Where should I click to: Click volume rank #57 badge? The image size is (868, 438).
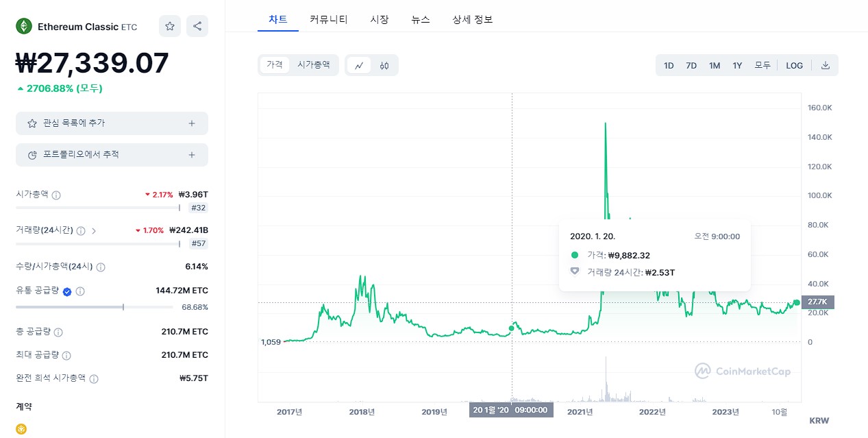(198, 243)
